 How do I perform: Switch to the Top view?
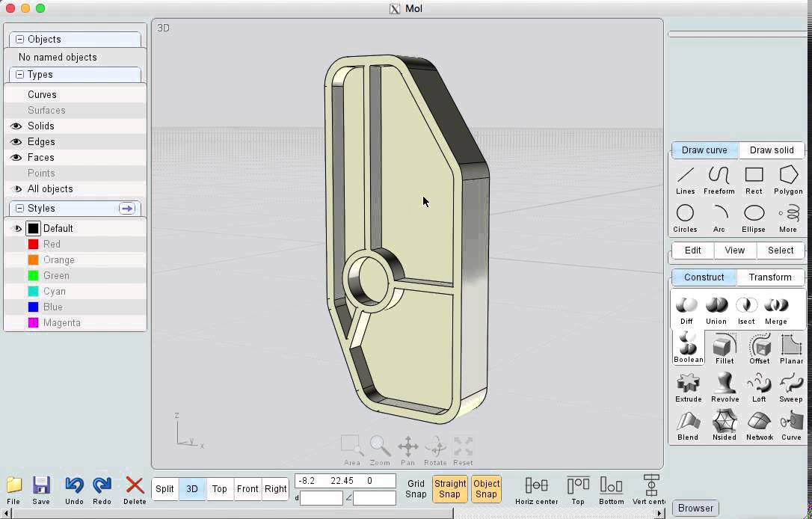click(x=219, y=489)
